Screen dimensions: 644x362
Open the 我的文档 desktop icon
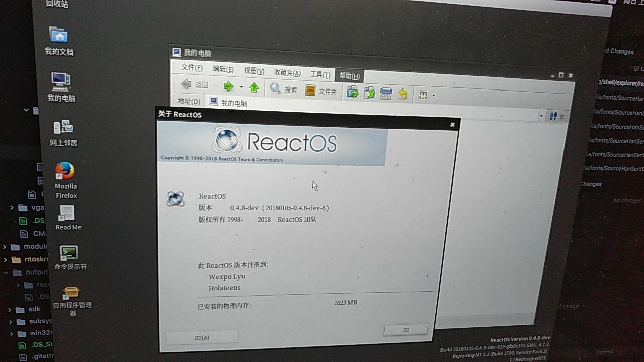[x=59, y=41]
